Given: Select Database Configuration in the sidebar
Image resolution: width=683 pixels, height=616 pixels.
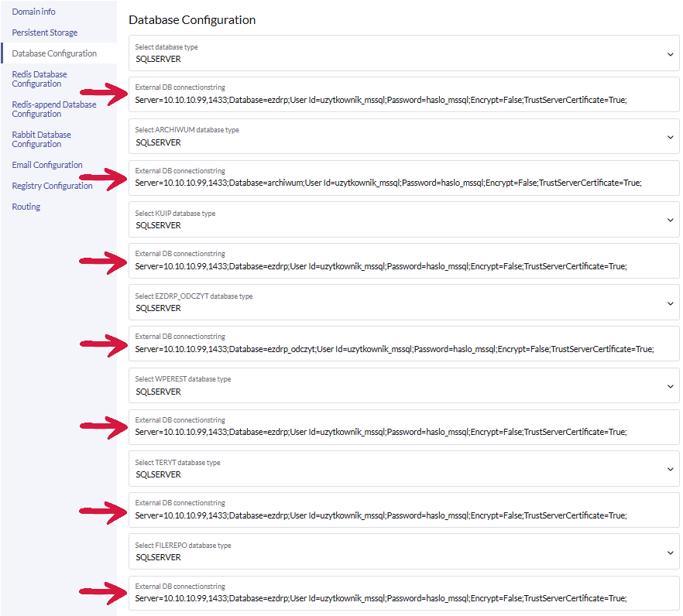Looking at the screenshot, I should pos(54,53).
